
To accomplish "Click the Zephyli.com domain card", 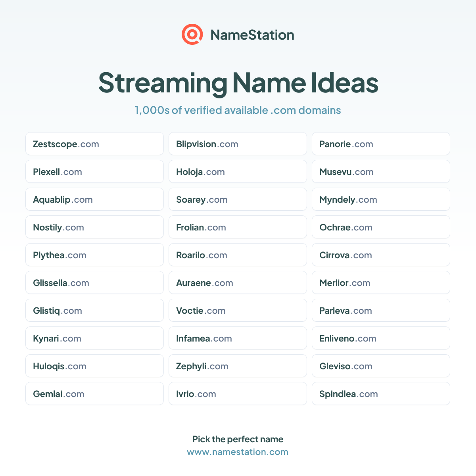I will 238,366.
